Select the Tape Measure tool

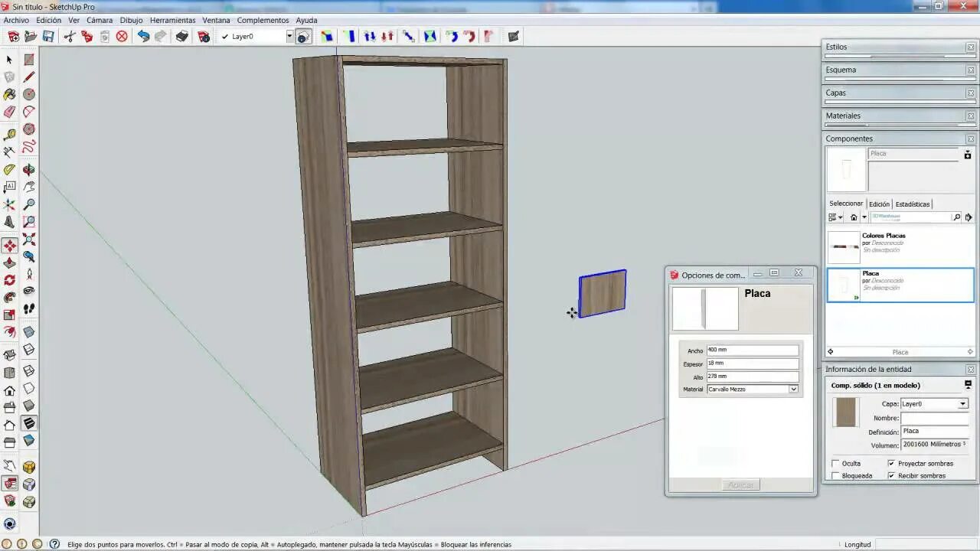9,134
